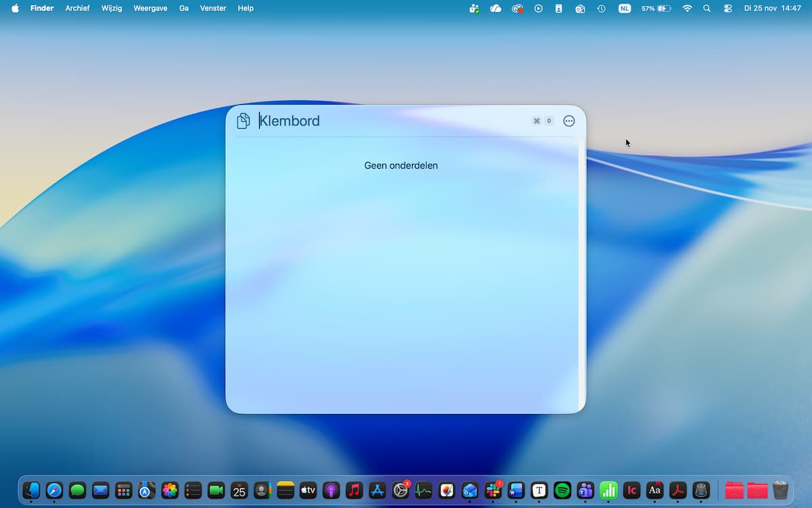812x508 pixels.
Task: Open the Weergave menu
Action: [150, 8]
